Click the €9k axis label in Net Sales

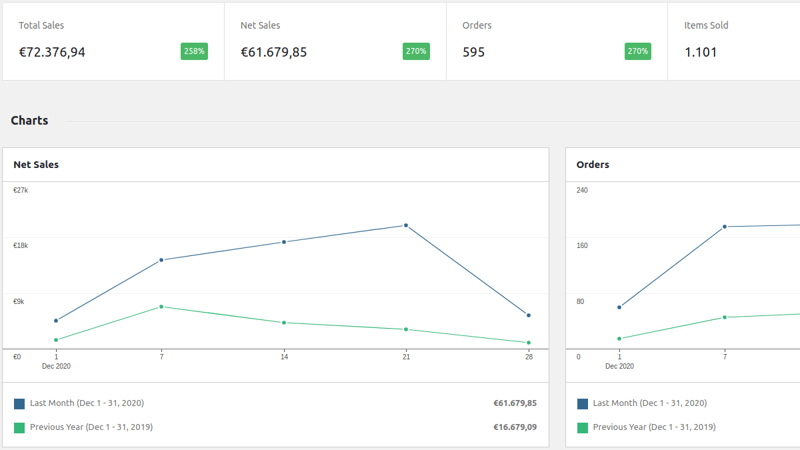(18, 302)
